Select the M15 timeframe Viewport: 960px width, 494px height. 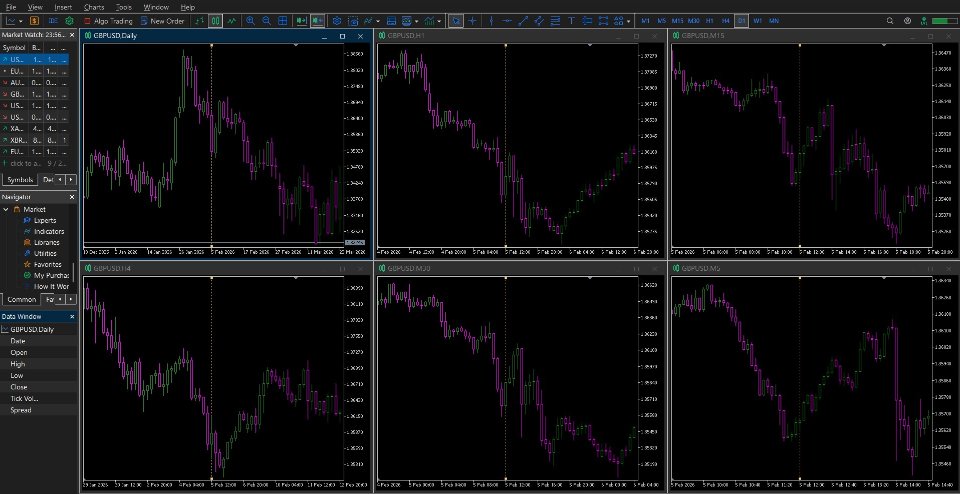[677, 21]
